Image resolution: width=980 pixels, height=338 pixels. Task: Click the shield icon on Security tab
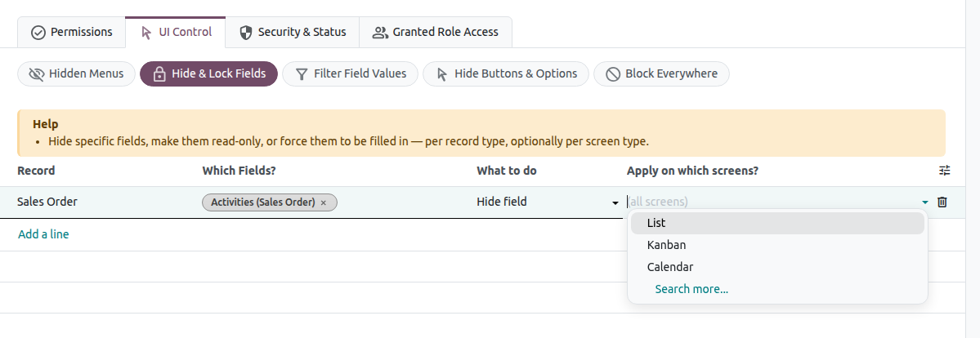[246, 33]
